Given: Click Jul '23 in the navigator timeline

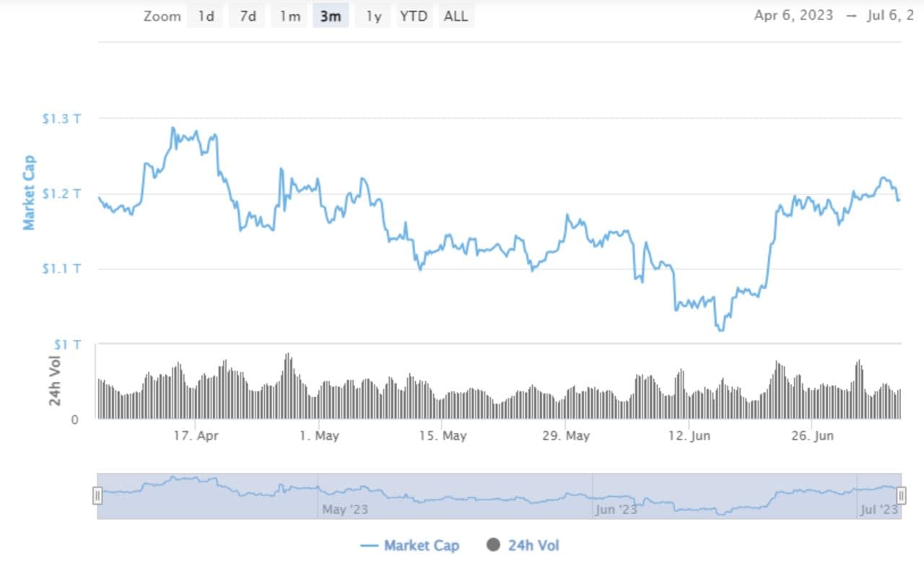Looking at the screenshot, I should coord(879,509).
